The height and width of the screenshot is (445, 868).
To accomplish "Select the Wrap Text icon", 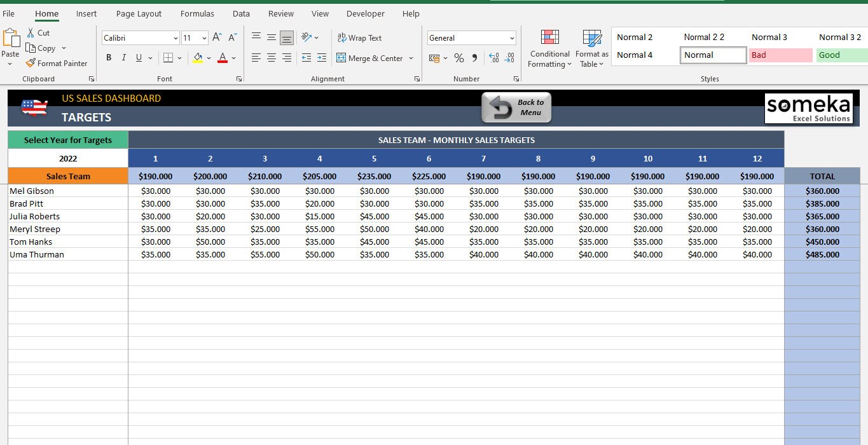I will tap(359, 38).
